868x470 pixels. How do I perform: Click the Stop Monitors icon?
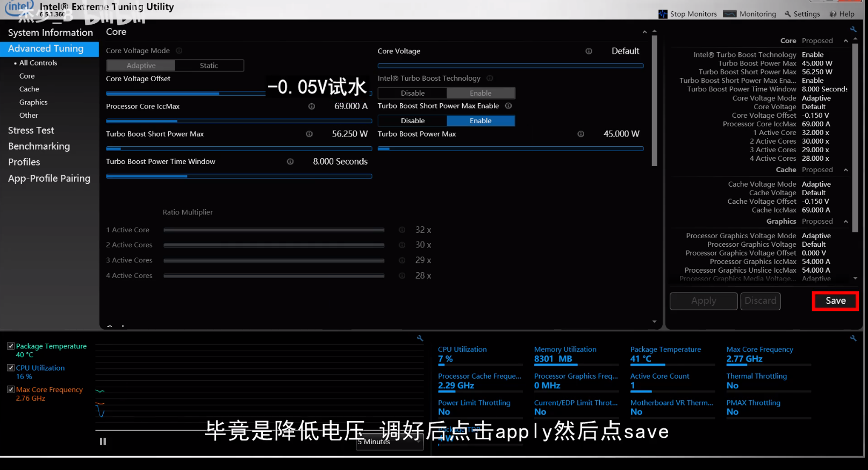click(663, 14)
